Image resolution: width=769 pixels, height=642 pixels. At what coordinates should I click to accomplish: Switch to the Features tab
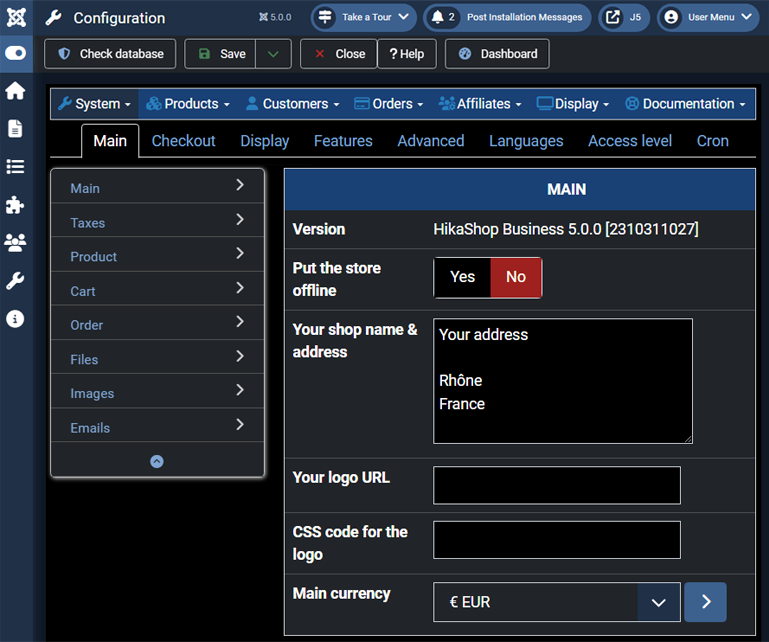tap(343, 141)
